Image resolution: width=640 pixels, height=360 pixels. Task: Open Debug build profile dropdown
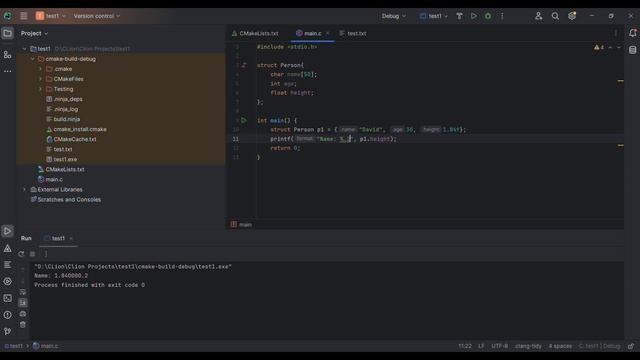click(393, 16)
